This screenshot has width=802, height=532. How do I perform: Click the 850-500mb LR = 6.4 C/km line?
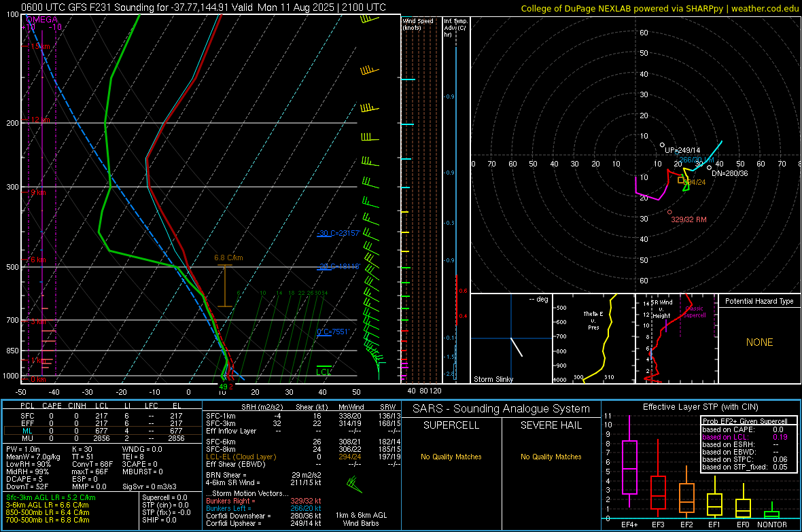[48, 512]
